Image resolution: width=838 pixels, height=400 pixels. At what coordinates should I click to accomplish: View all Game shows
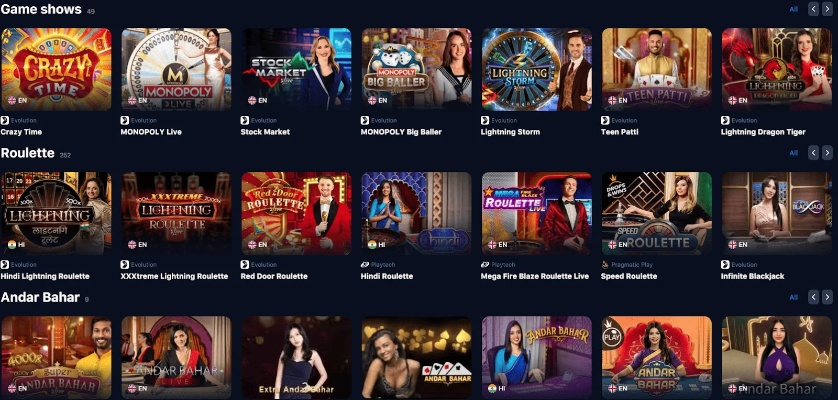(794, 9)
